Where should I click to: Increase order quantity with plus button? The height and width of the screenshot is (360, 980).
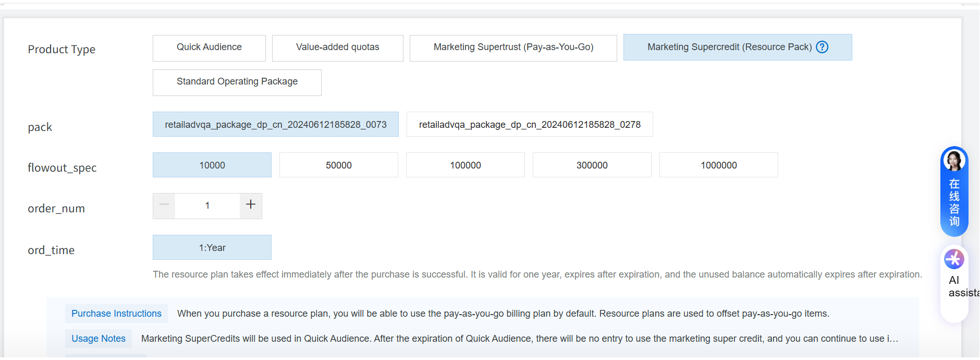click(x=251, y=205)
